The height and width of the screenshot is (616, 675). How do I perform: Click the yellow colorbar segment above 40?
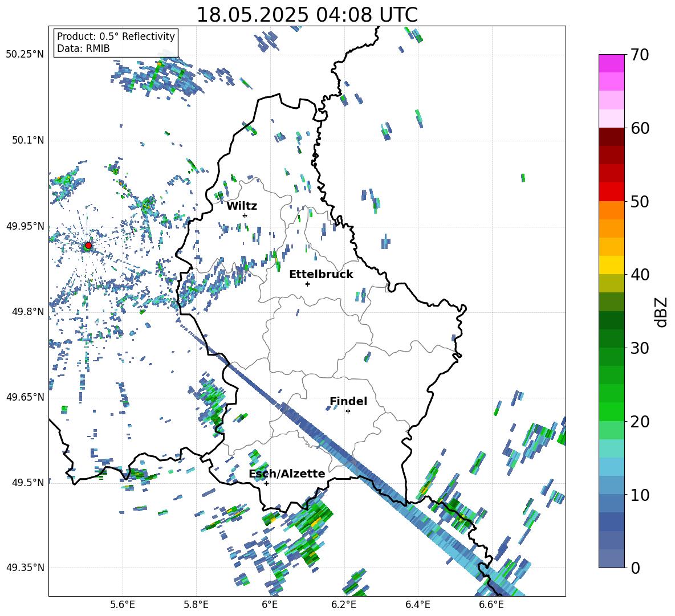(612, 265)
